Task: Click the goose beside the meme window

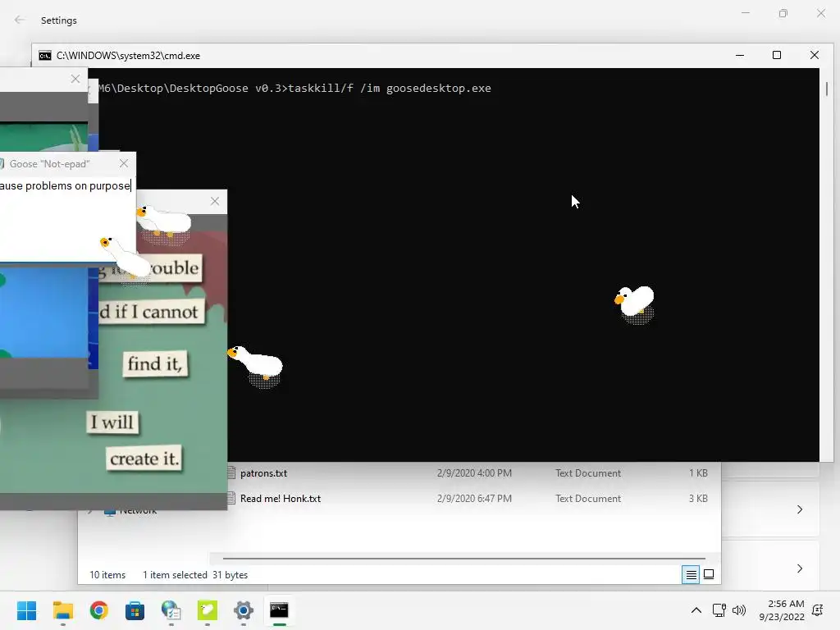Action: coord(256,365)
